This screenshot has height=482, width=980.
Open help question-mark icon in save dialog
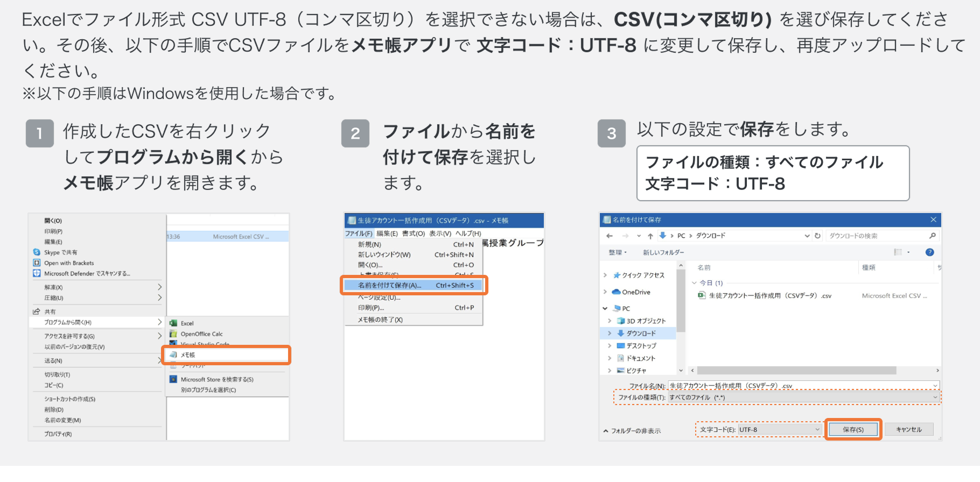coord(929,252)
